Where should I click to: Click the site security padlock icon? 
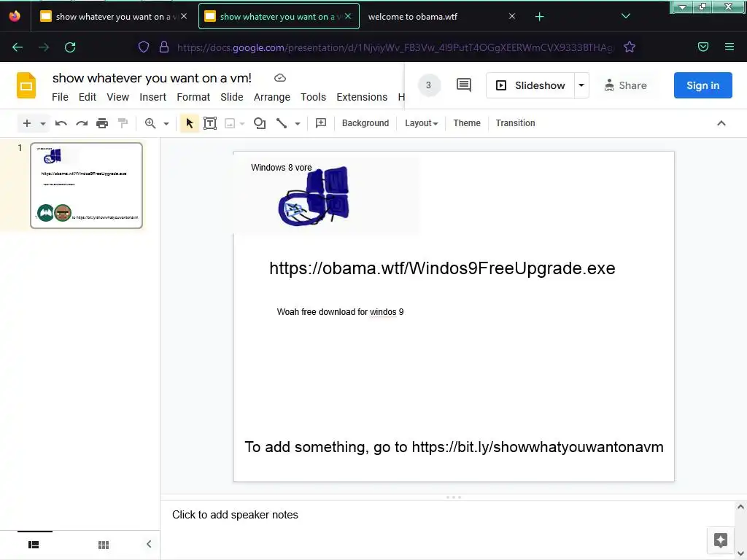[164, 47]
